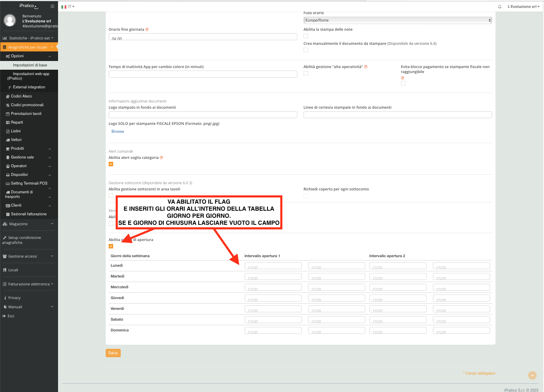Uncheck the Abilita orari di apertura checkbox
The width and height of the screenshot is (544, 392).
111,246
